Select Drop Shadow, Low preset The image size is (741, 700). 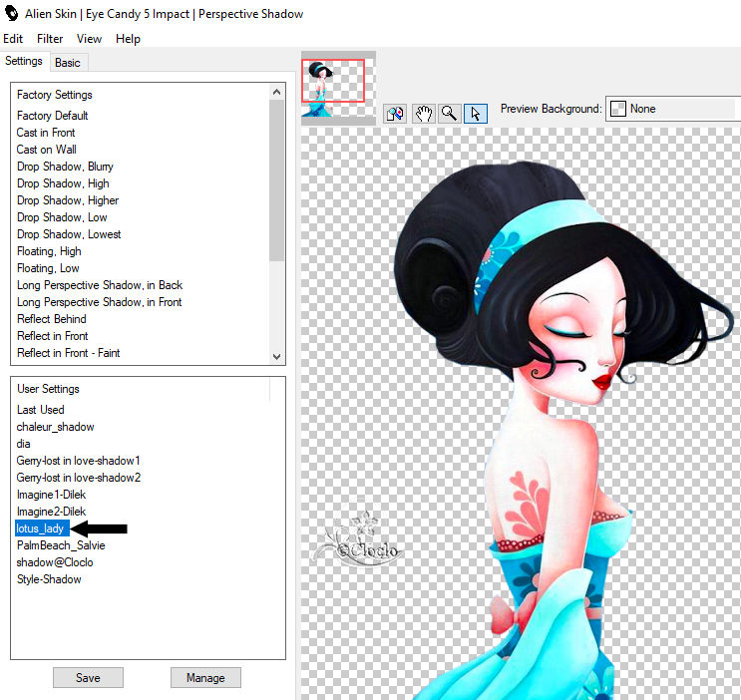(62, 217)
